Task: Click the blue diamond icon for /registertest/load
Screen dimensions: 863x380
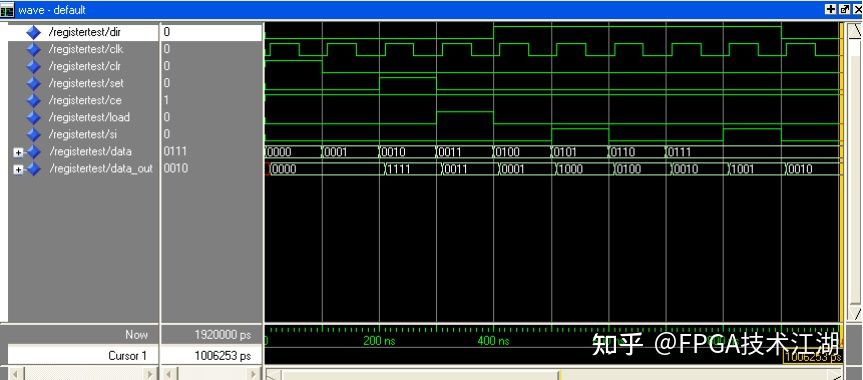Action: pyautogui.click(x=34, y=117)
